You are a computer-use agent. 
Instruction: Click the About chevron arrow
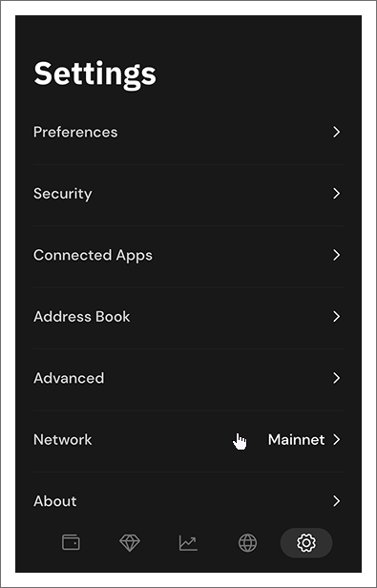[x=337, y=501]
